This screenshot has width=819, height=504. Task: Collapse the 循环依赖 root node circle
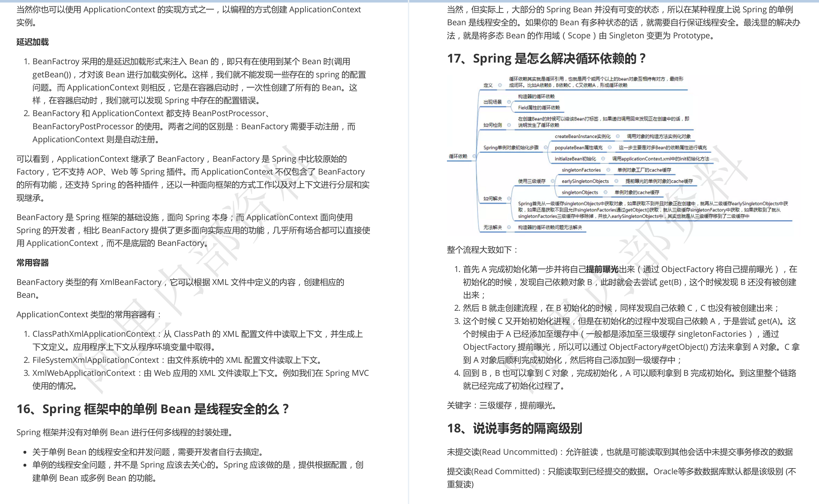(474, 156)
